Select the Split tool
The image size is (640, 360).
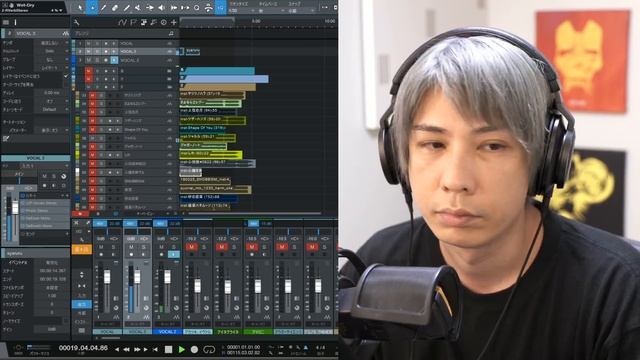tap(104, 7)
